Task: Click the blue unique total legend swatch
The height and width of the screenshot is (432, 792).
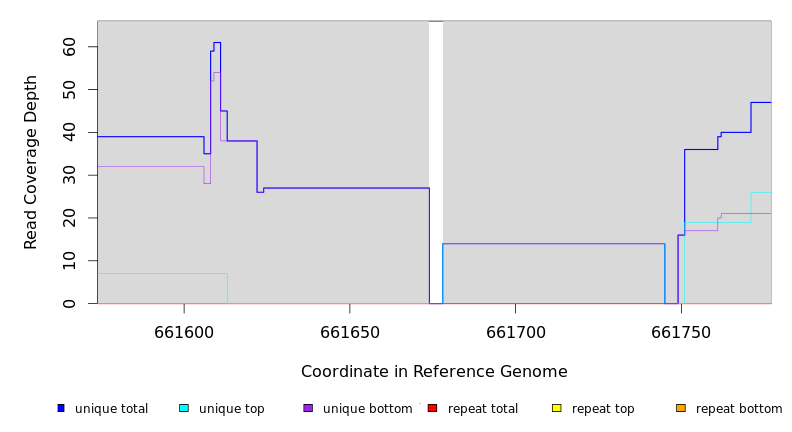Action: (x=61, y=408)
